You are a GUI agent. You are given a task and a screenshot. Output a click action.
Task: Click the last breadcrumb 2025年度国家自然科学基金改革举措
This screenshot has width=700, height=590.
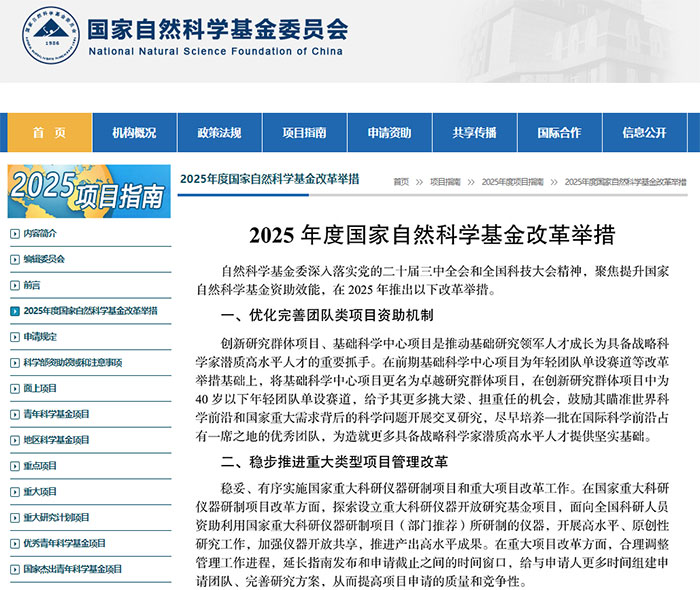[625, 182]
